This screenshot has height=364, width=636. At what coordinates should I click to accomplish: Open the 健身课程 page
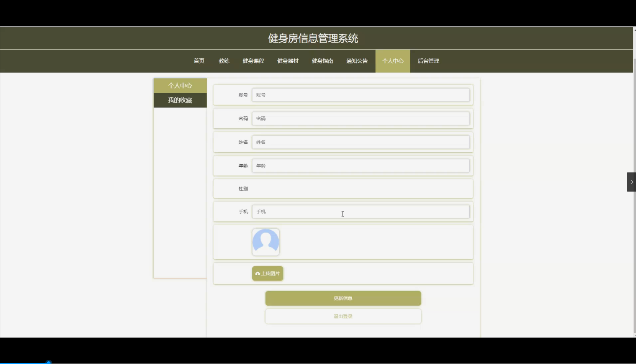coord(253,61)
